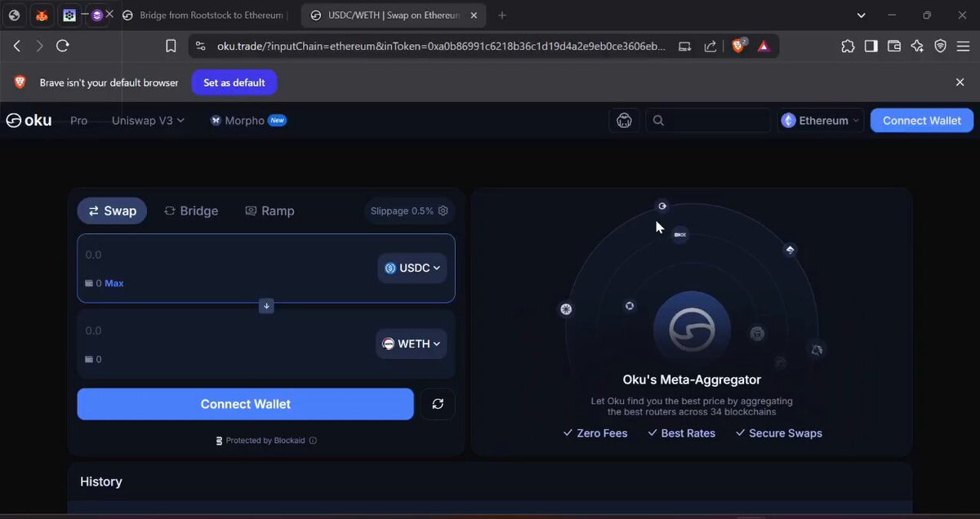Open the tab search chevron dropdown
This screenshot has width=980, height=519.
point(862,16)
